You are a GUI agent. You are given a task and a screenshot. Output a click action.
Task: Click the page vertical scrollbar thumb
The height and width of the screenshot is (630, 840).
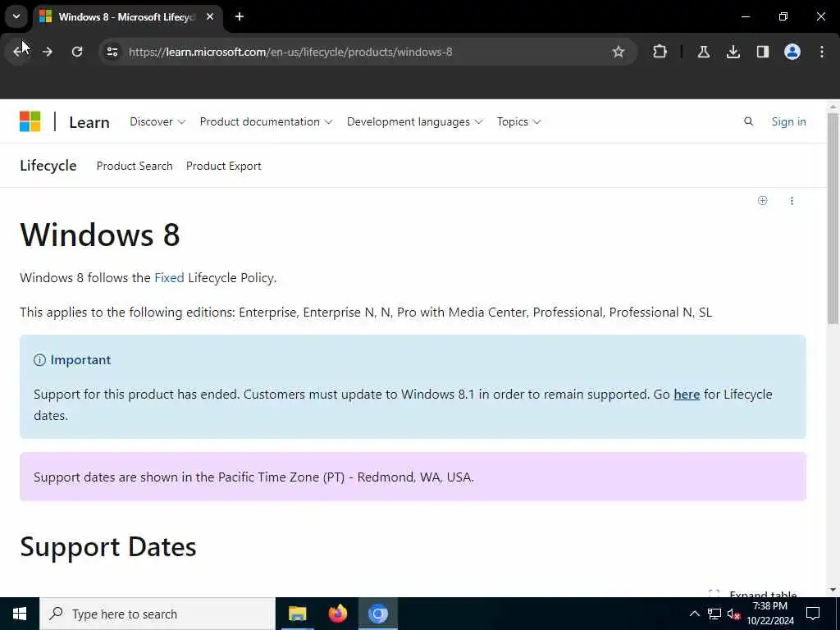tap(833, 218)
